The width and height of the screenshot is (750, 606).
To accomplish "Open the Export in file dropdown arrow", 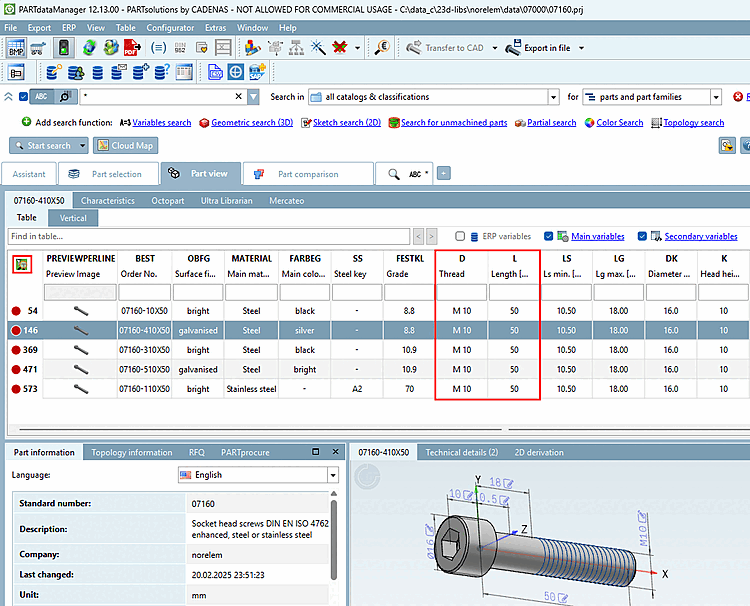I will click(x=581, y=48).
